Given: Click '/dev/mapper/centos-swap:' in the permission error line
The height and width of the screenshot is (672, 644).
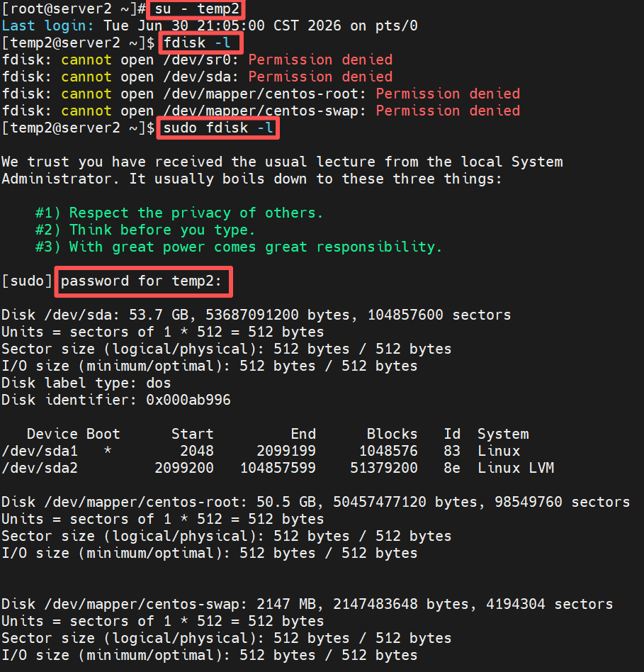Looking at the screenshot, I should [265, 111].
